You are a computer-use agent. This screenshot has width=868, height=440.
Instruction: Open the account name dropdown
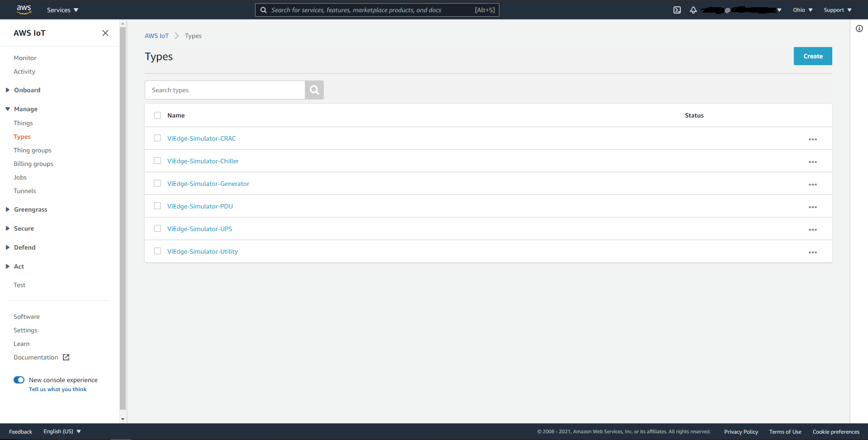coord(742,10)
